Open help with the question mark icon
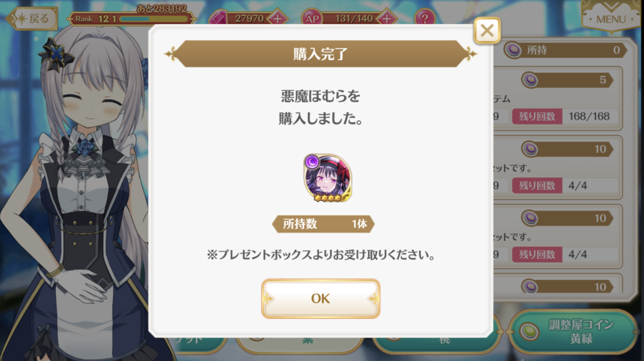The height and width of the screenshot is (361, 644). click(x=425, y=18)
